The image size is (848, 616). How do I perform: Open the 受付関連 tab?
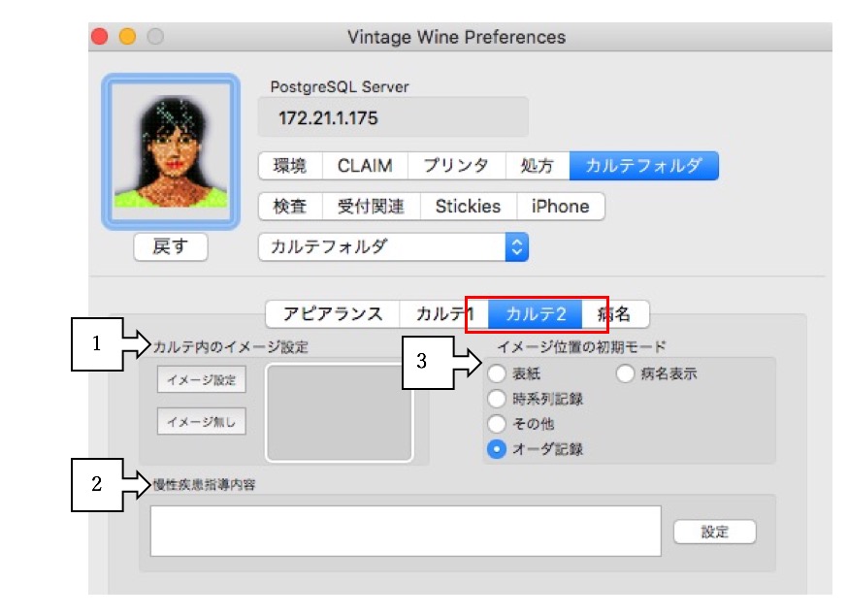point(371,207)
